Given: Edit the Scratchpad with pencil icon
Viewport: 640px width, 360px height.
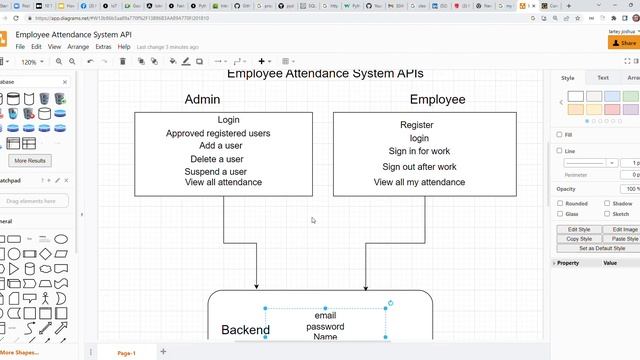Looking at the screenshot, I should (x=58, y=180).
